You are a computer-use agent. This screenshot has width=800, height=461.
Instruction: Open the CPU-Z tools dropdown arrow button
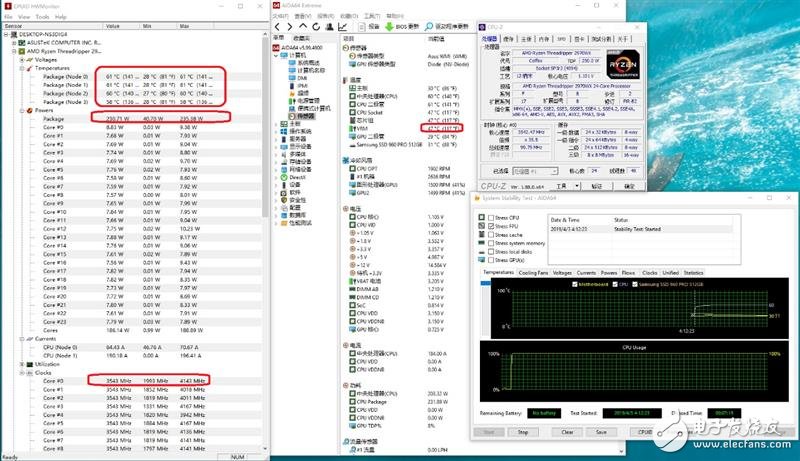(577, 186)
